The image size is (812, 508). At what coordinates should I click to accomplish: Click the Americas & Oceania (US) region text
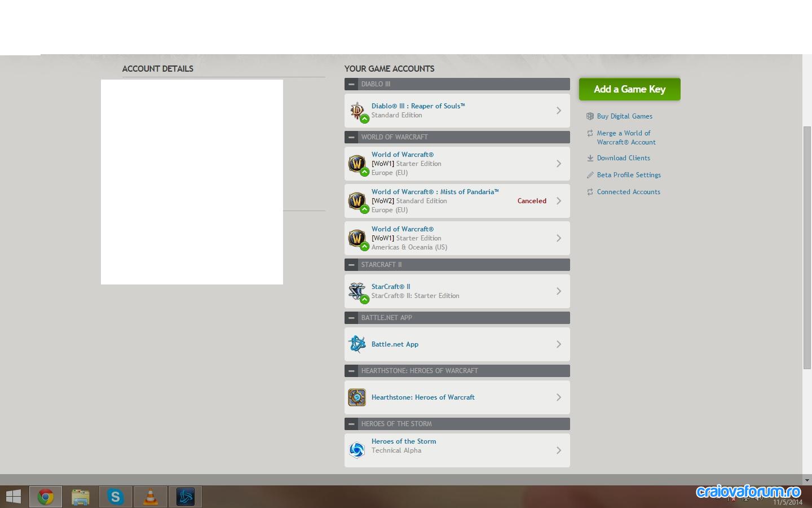pos(409,247)
